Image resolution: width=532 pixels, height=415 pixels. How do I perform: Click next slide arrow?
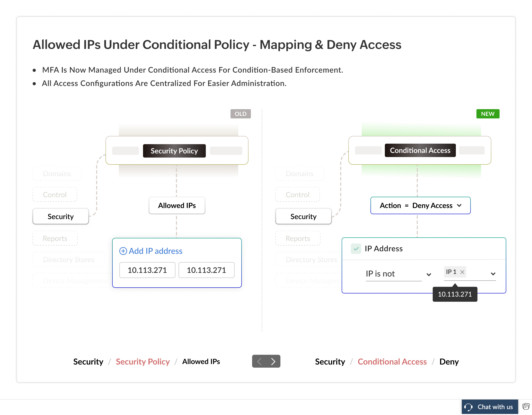pyautogui.click(x=273, y=361)
